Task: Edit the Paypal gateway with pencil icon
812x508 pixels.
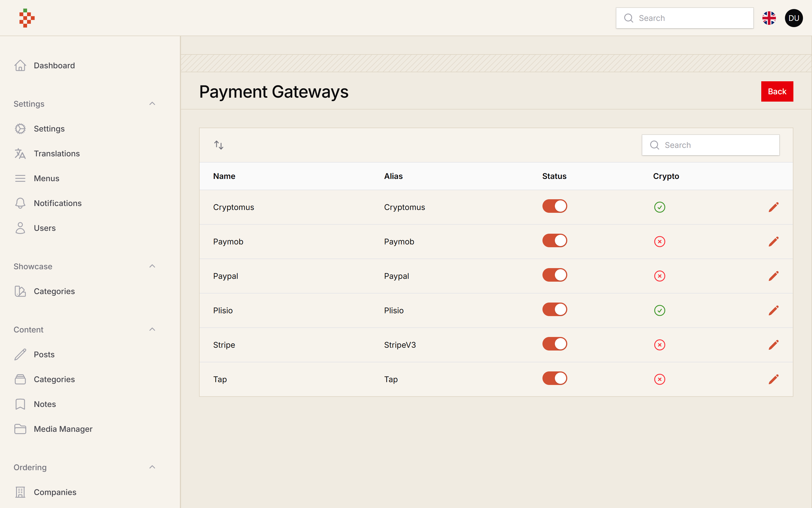Action: pyautogui.click(x=773, y=276)
